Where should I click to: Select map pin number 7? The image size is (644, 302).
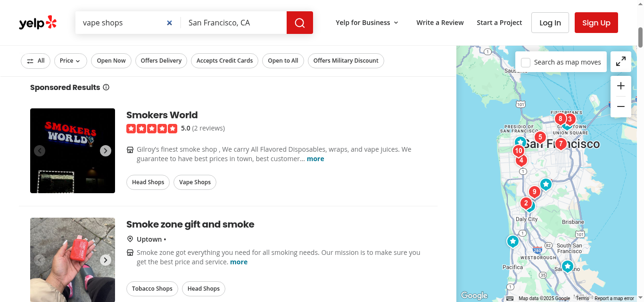561,144
